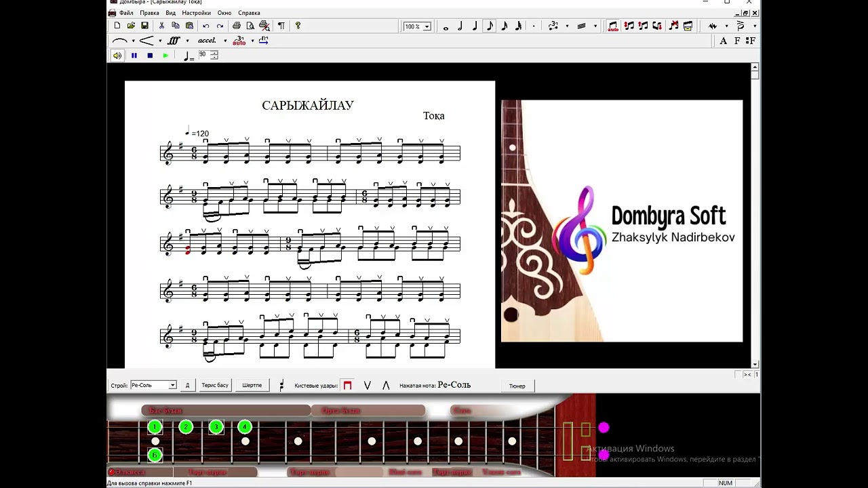Select the red square-bracket downstroke
The width and height of the screenshot is (868, 488).
(348, 385)
